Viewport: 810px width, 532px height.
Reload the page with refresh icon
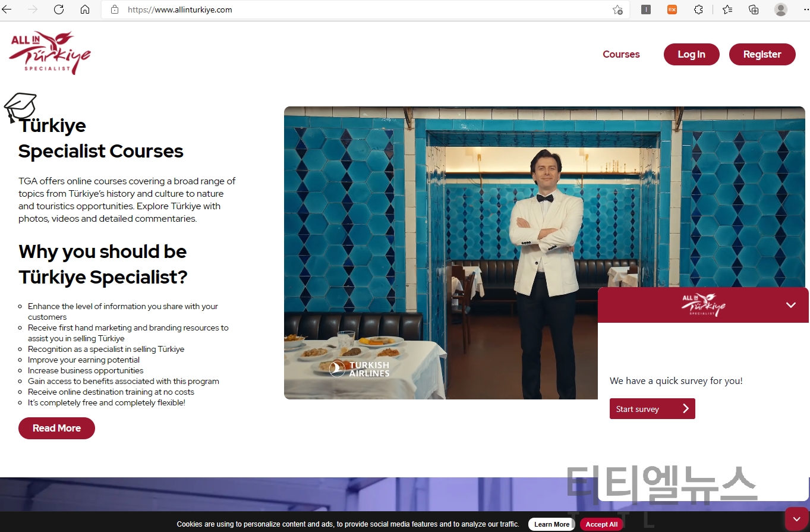click(59, 10)
